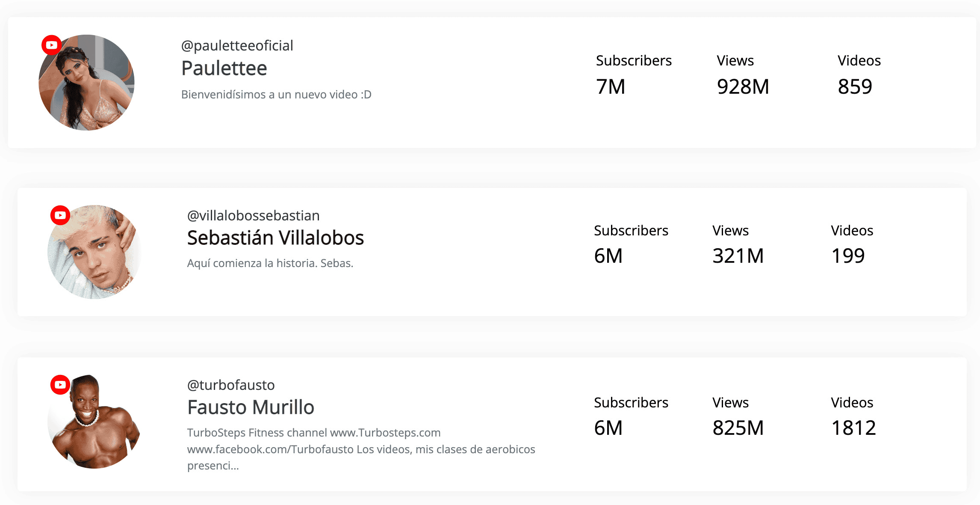Select the Sebastián Villalobos channel name

pyautogui.click(x=275, y=238)
